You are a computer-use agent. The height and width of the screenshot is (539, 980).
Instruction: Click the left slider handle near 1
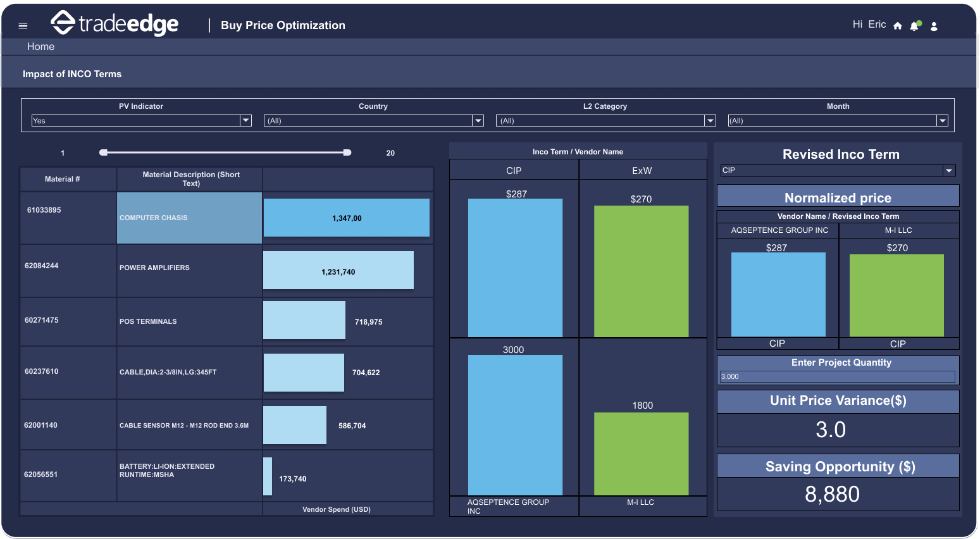point(104,152)
